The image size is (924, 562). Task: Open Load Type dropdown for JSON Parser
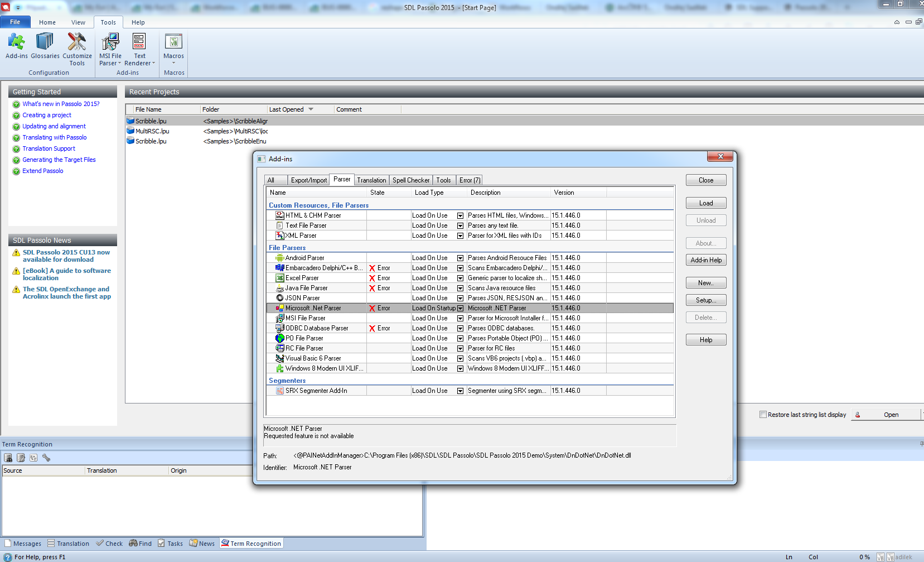click(461, 298)
